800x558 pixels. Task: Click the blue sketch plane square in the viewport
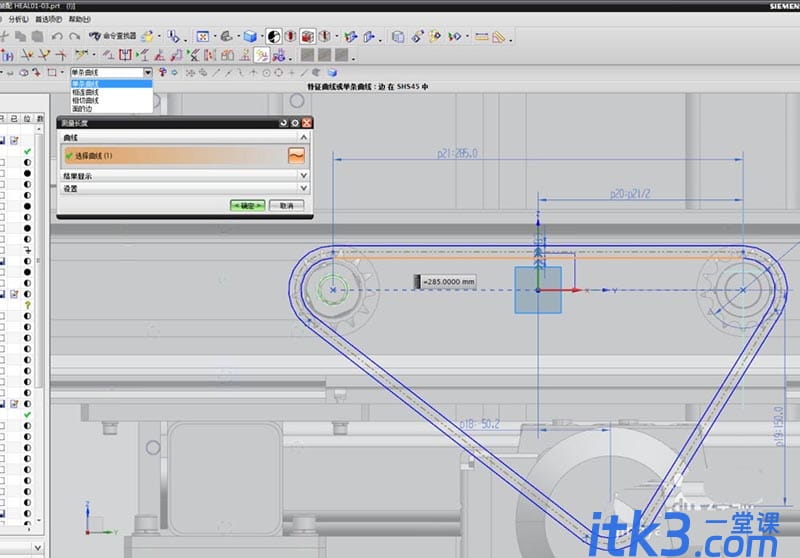click(538, 290)
